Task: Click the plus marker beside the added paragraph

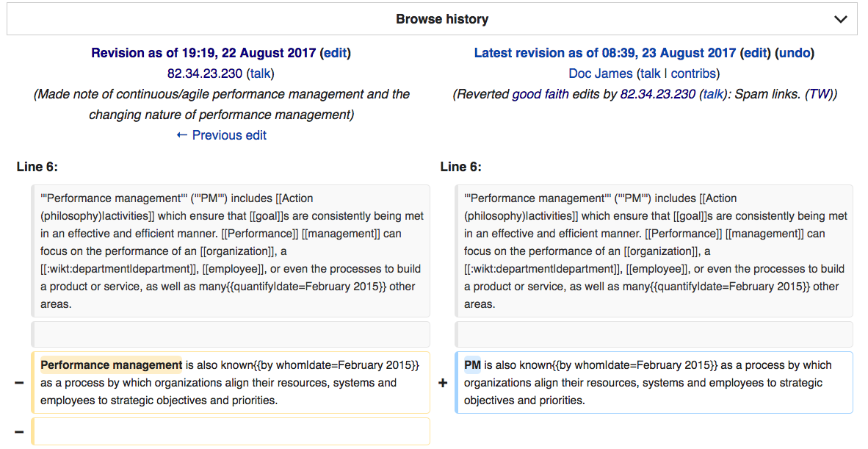Action: (x=443, y=384)
